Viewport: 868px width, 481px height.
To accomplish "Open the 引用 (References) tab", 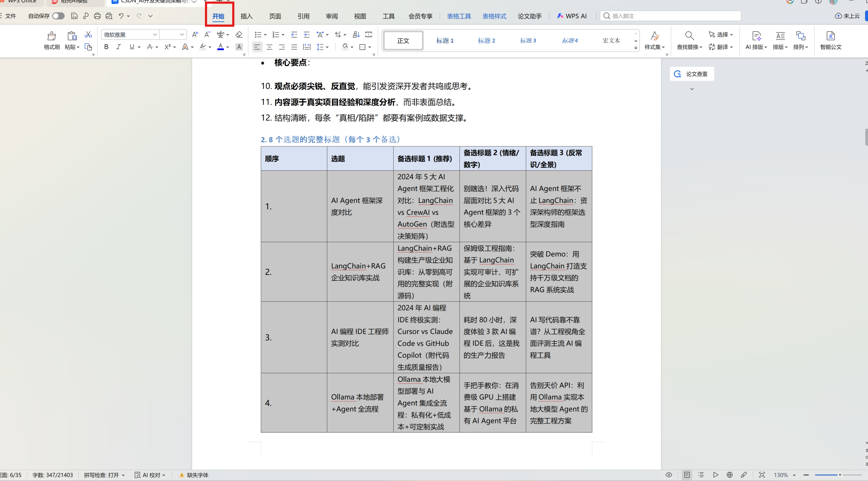I will tap(303, 16).
